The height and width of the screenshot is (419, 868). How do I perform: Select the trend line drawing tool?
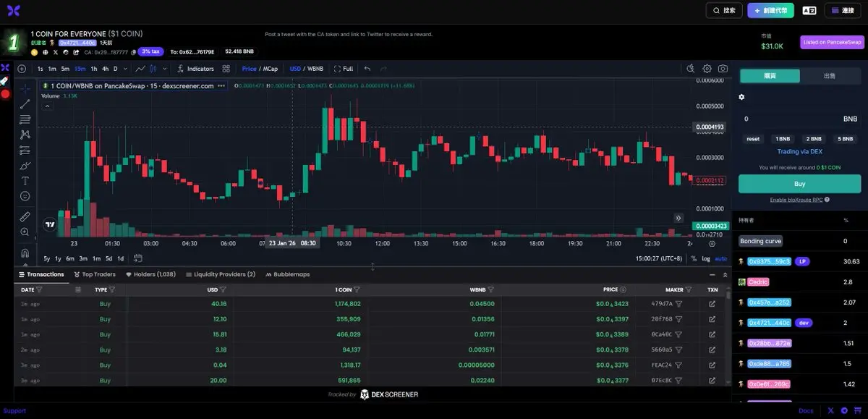click(x=25, y=104)
